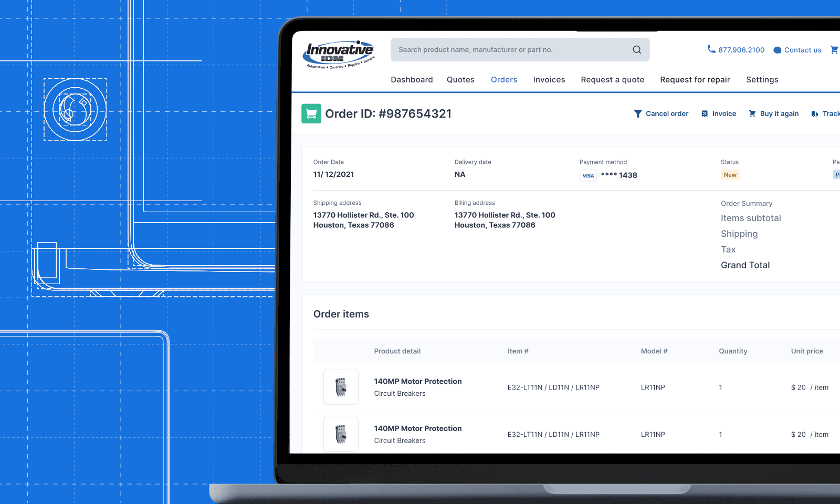
Task: Click the VISA card icon
Action: click(588, 175)
